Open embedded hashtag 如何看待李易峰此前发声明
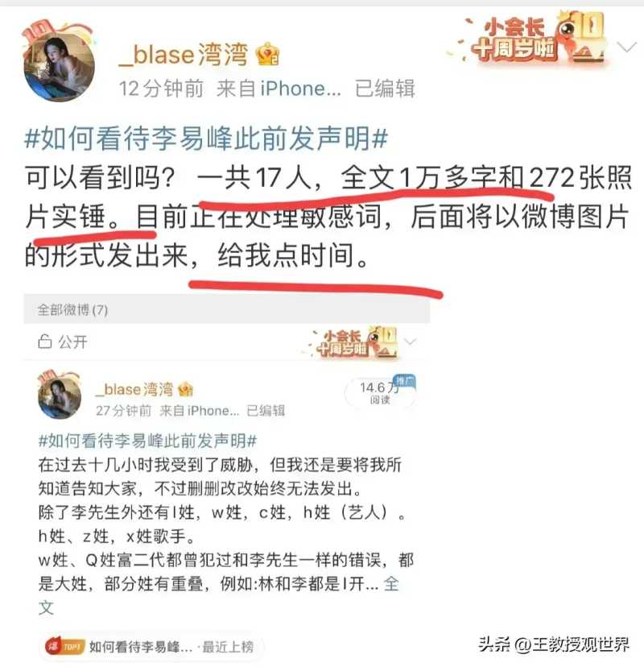This screenshot has height=667, width=644. pyautogui.click(x=147, y=441)
